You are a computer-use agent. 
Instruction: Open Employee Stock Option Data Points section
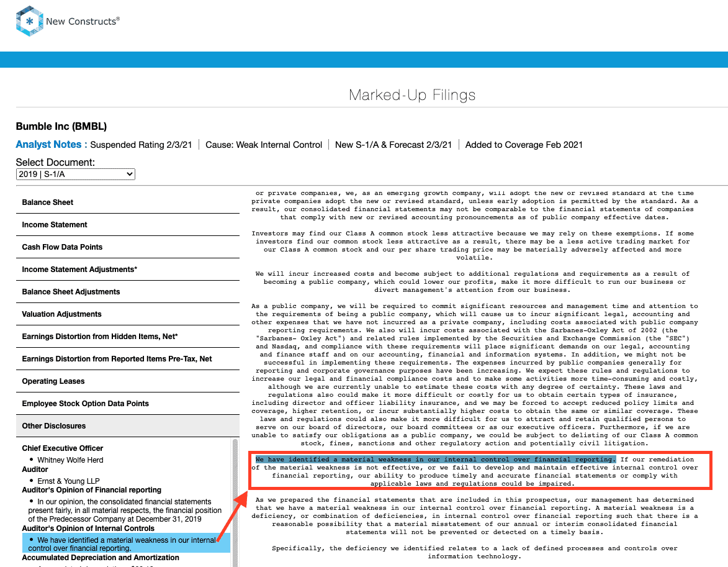tap(128, 404)
